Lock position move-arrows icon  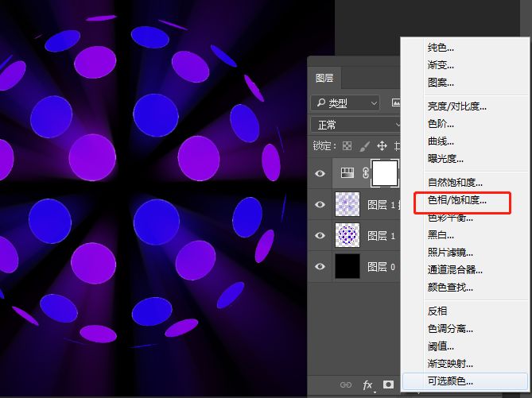pyautogui.click(x=382, y=146)
